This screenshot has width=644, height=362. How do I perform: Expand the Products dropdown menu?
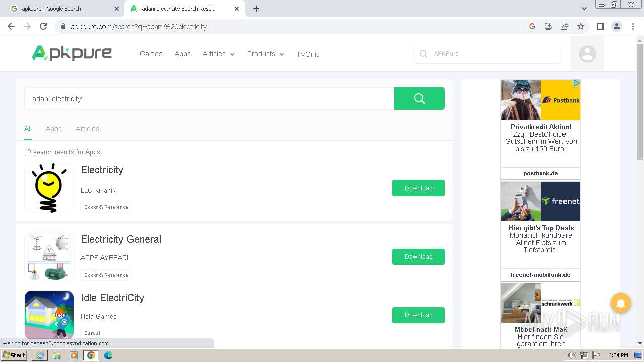click(x=265, y=54)
